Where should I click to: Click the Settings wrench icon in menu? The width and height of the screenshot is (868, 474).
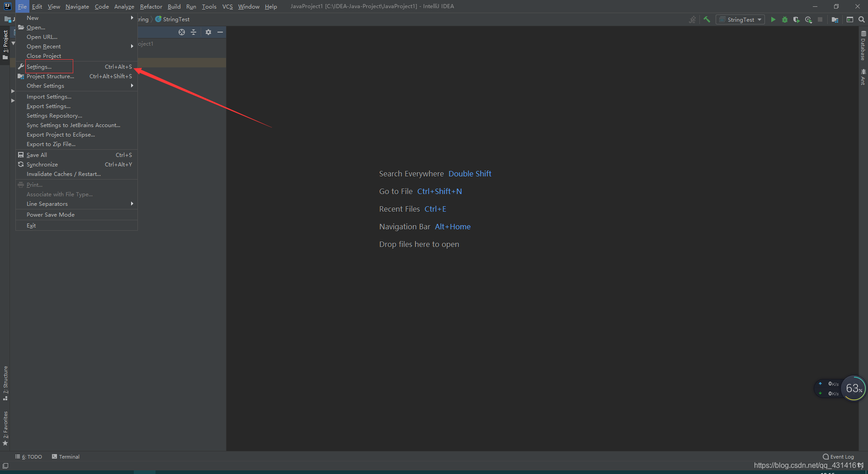[x=21, y=66]
